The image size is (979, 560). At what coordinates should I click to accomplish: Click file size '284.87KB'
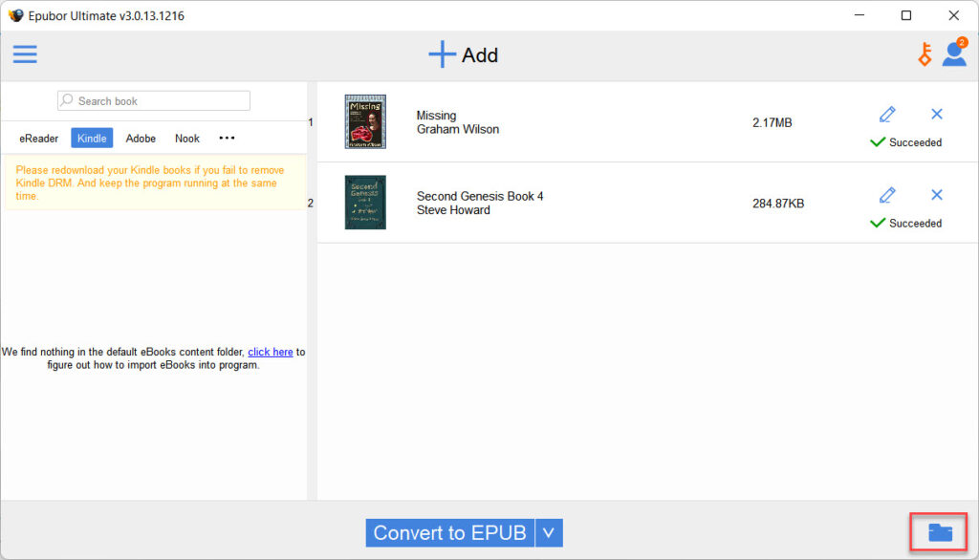778,204
